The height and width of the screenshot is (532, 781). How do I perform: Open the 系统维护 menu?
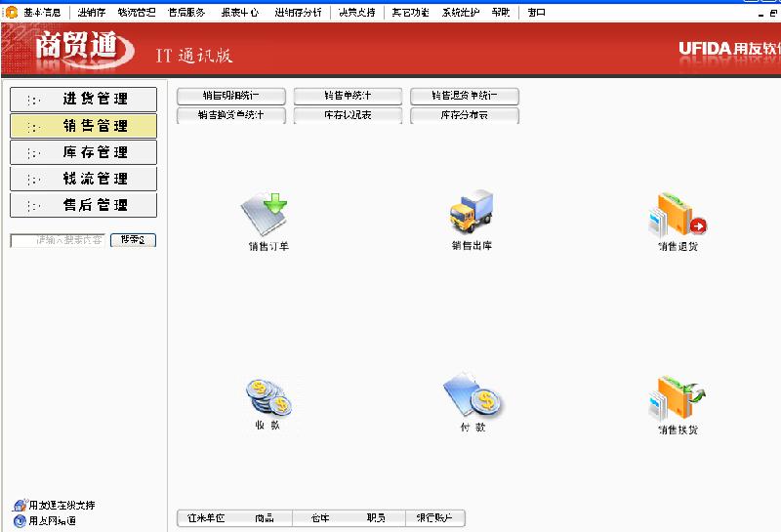461,13
